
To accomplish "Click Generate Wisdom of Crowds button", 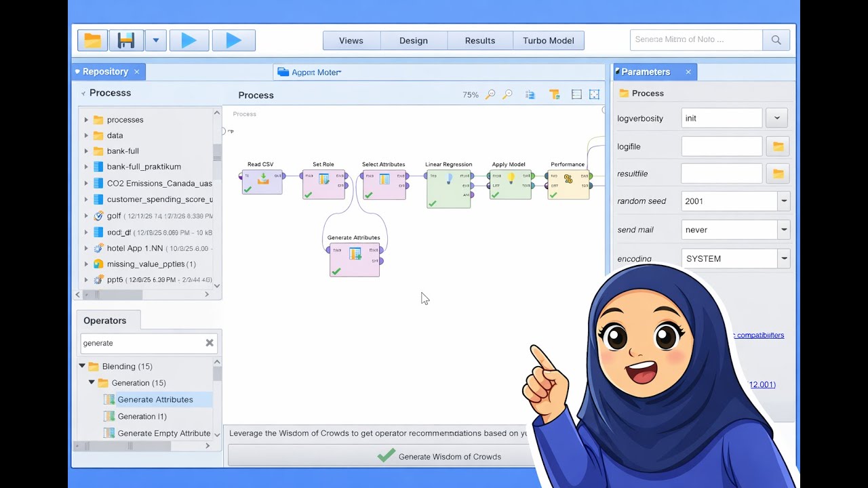I will click(380, 456).
